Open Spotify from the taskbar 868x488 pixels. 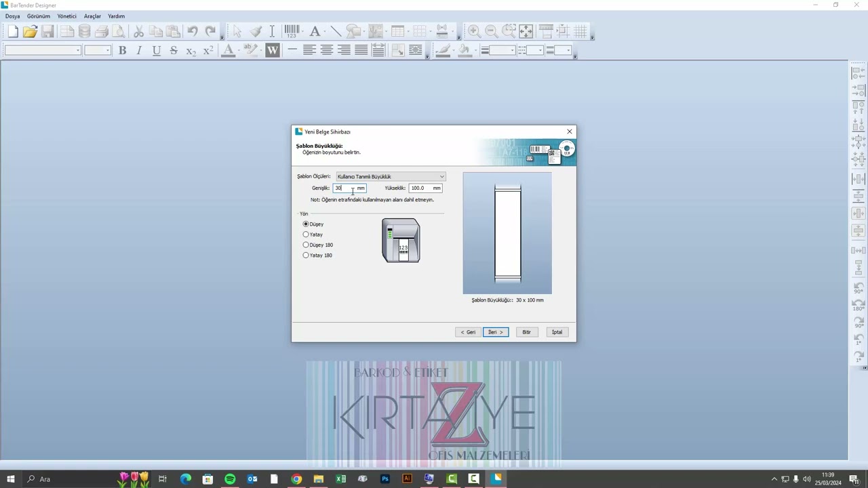(230, 479)
